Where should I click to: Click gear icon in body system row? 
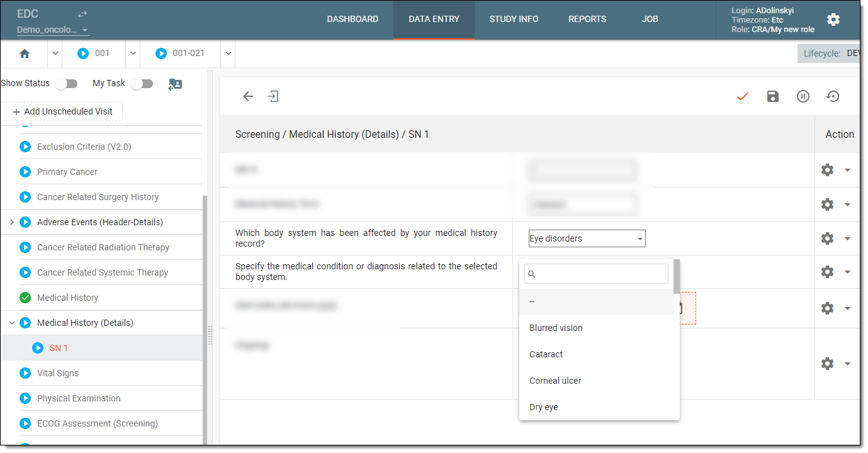pos(828,238)
